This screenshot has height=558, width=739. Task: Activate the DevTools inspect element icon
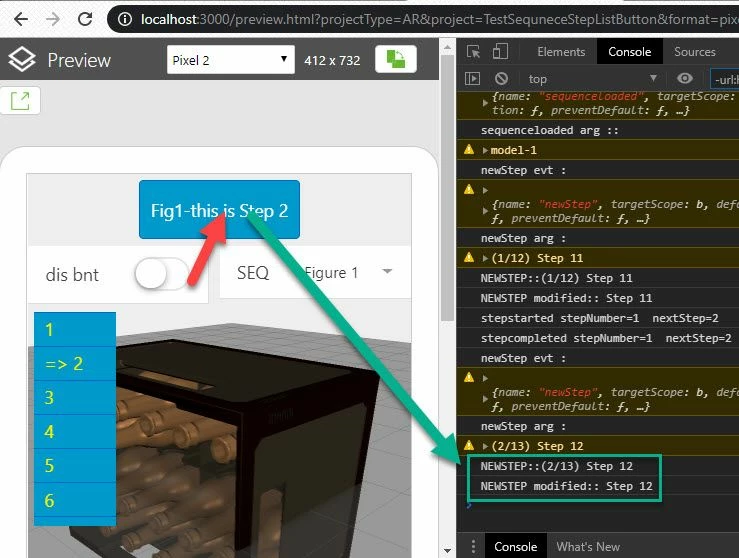coord(473,51)
